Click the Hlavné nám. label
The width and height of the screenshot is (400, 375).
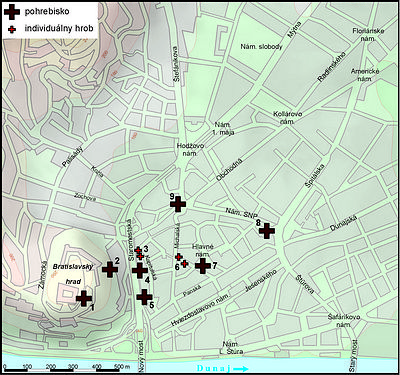pos(203,250)
